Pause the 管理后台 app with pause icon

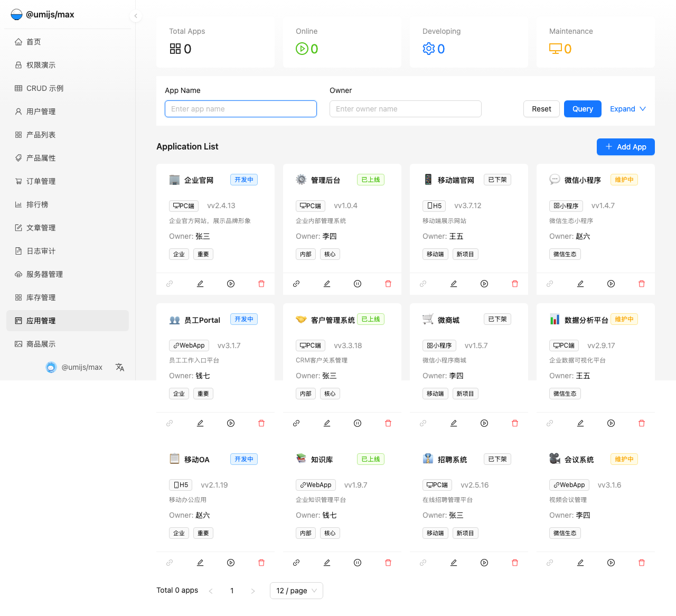[x=358, y=284]
